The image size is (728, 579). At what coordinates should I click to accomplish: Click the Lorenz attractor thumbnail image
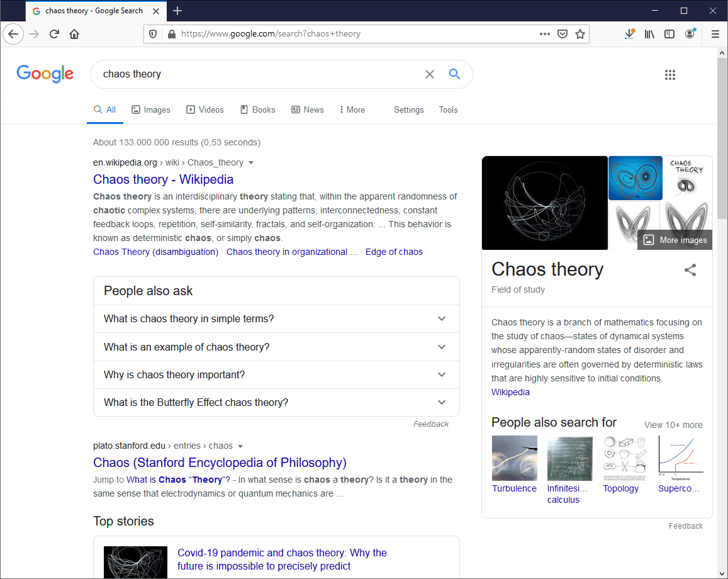click(x=545, y=203)
